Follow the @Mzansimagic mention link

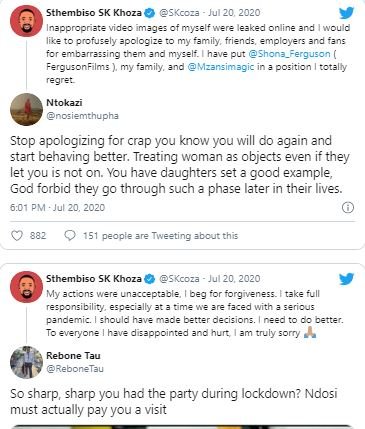(221, 67)
